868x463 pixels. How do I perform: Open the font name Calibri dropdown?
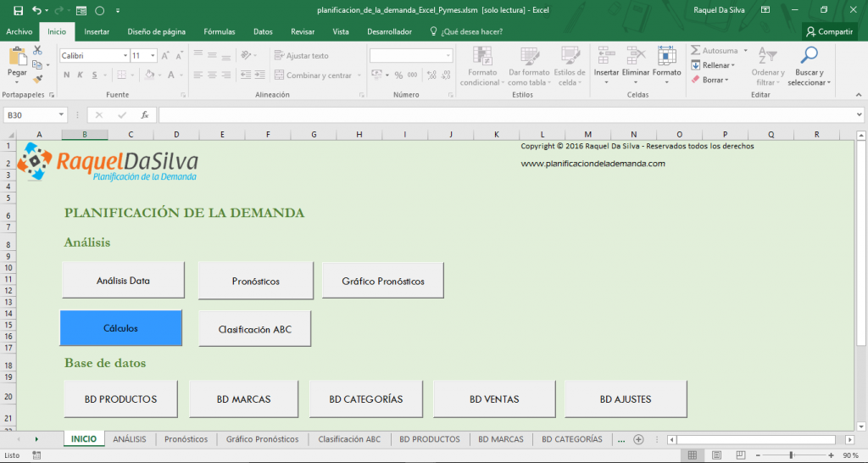[x=125, y=55]
